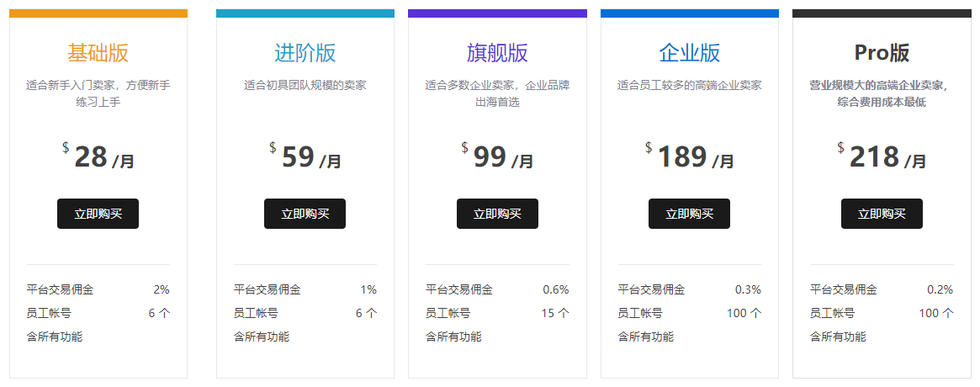Click 含所有功能 text in Pro版 card
Image resolution: width=980 pixels, height=387 pixels.
838,337
